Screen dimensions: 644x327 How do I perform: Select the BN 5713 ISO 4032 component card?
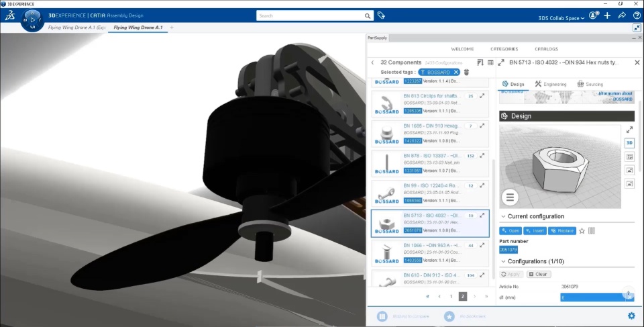point(430,224)
